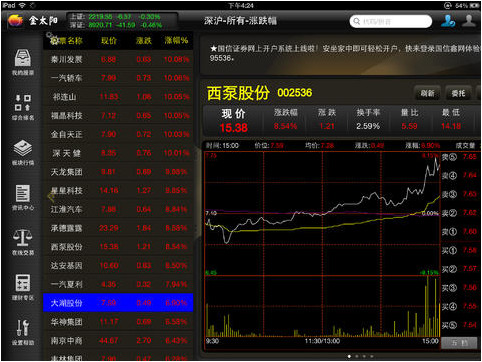
Task: Sort the list by the 涨幅% column header
Action: pyautogui.click(x=176, y=40)
